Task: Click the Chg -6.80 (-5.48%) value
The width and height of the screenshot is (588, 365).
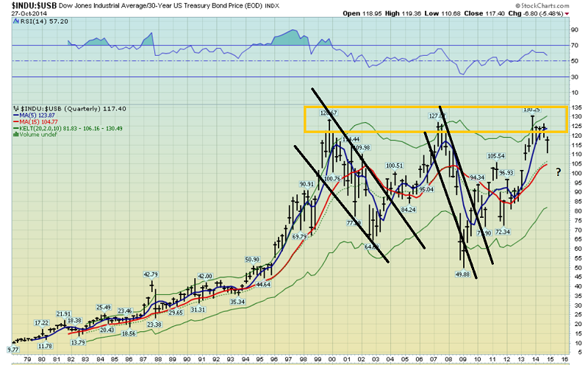Action: pyautogui.click(x=536, y=13)
